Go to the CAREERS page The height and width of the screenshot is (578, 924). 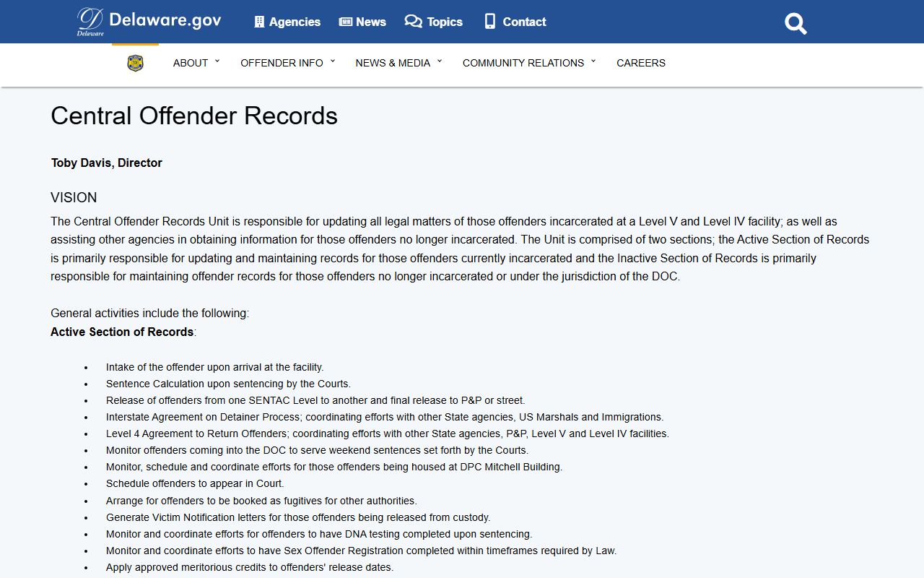(641, 63)
